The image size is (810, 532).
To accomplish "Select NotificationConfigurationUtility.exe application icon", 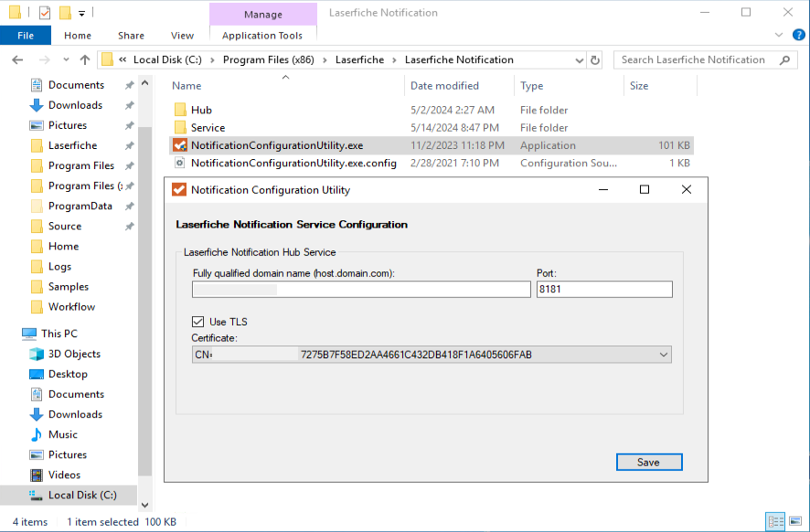I will point(180,145).
